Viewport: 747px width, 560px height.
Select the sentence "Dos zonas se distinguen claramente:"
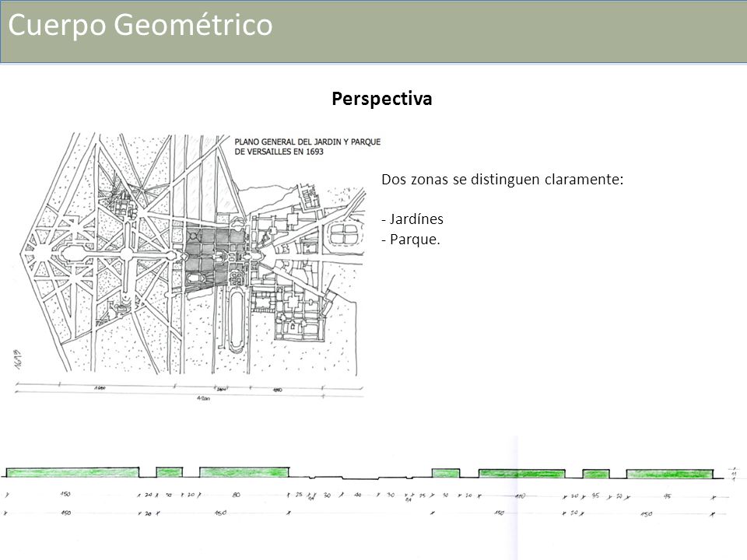[502, 180]
